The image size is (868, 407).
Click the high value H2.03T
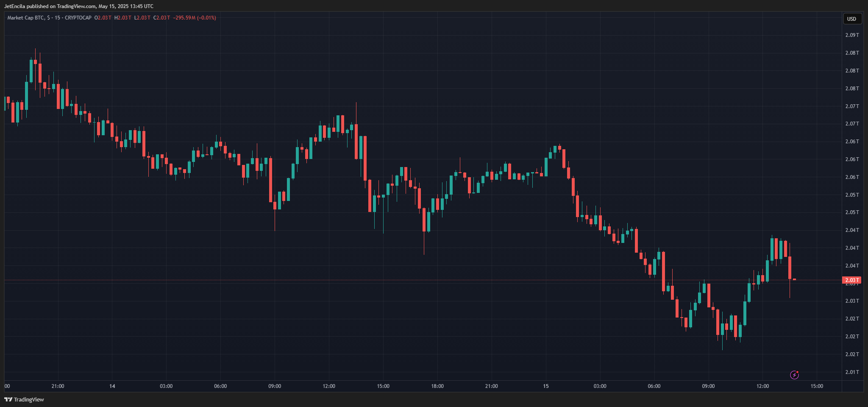tap(122, 18)
